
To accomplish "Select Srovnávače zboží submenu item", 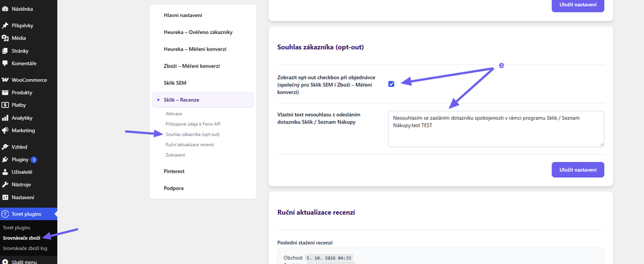I will click(x=21, y=238).
